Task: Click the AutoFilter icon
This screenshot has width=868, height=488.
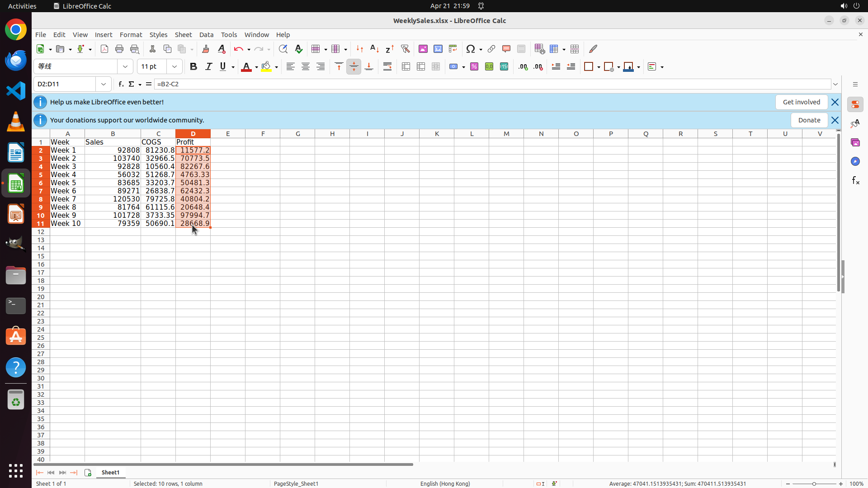Action: (405, 49)
